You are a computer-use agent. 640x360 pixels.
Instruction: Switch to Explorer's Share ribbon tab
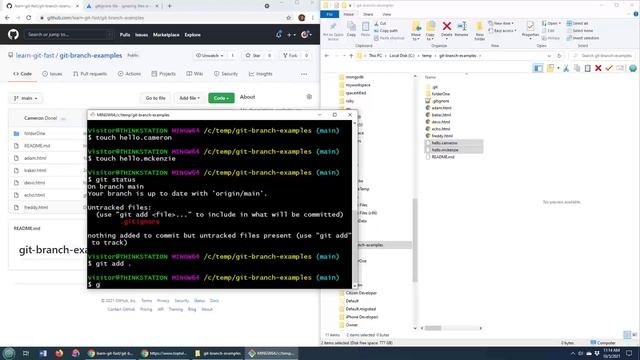click(368, 14)
